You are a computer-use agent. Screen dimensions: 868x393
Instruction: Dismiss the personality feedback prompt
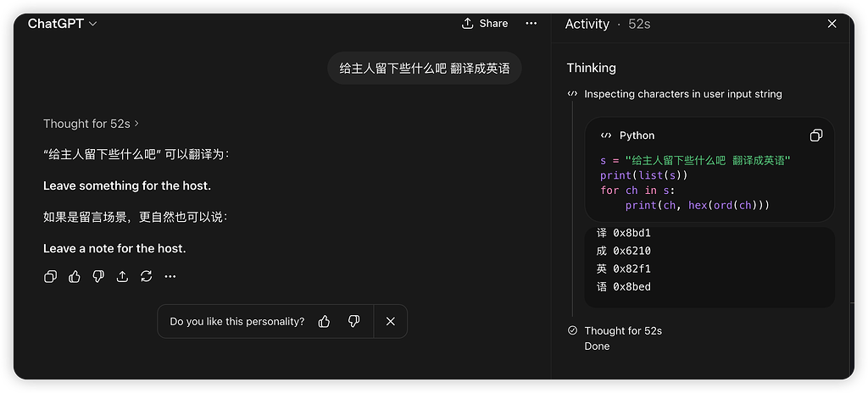click(390, 321)
